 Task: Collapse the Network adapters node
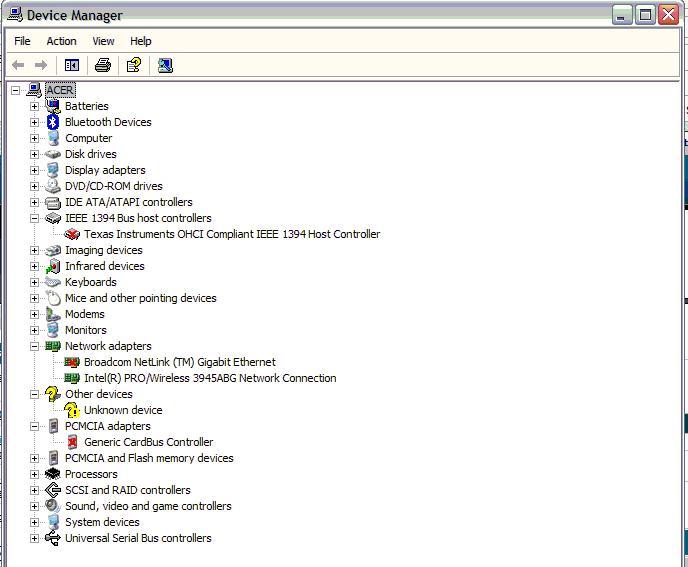[34, 346]
